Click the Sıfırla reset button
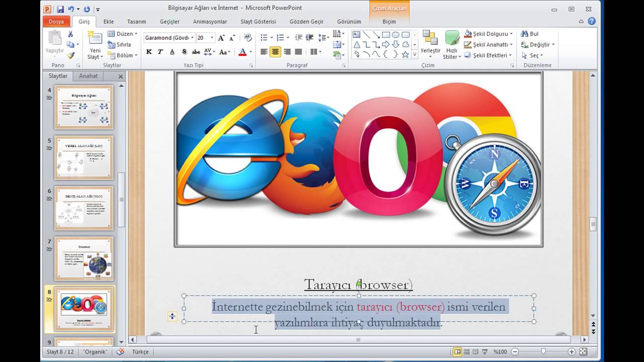The image size is (644, 362). pos(120,45)
